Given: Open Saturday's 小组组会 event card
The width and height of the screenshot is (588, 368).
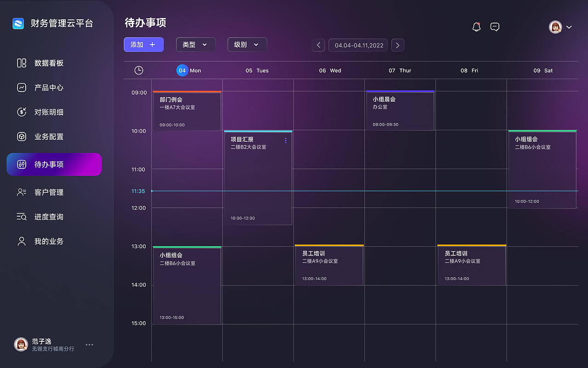Looking at the screenshot, I should (x=542, y=169).
